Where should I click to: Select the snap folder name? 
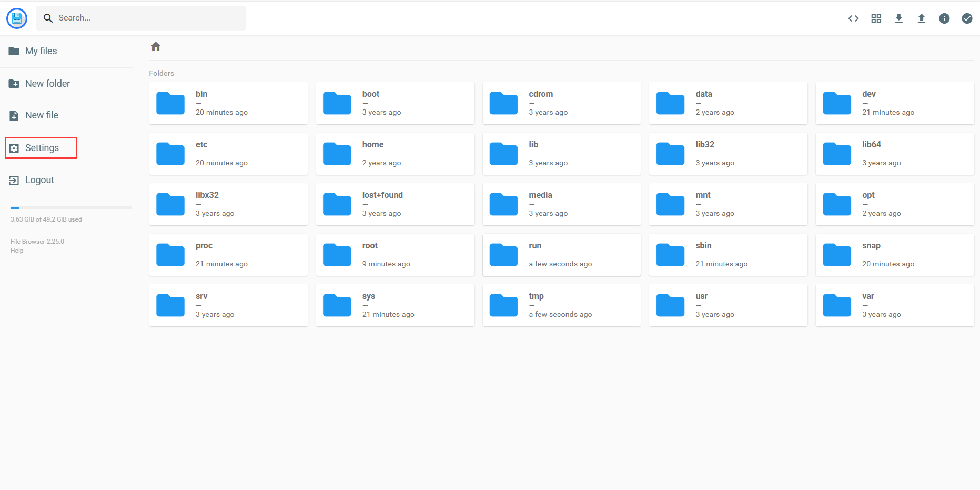871,246
